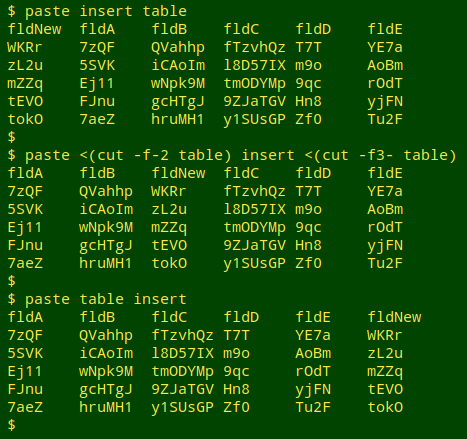Viewport: 467px width, 439px height.
Task: Select 'fldNew' header under 'paste insert table' command
Action: click(34, 29)
